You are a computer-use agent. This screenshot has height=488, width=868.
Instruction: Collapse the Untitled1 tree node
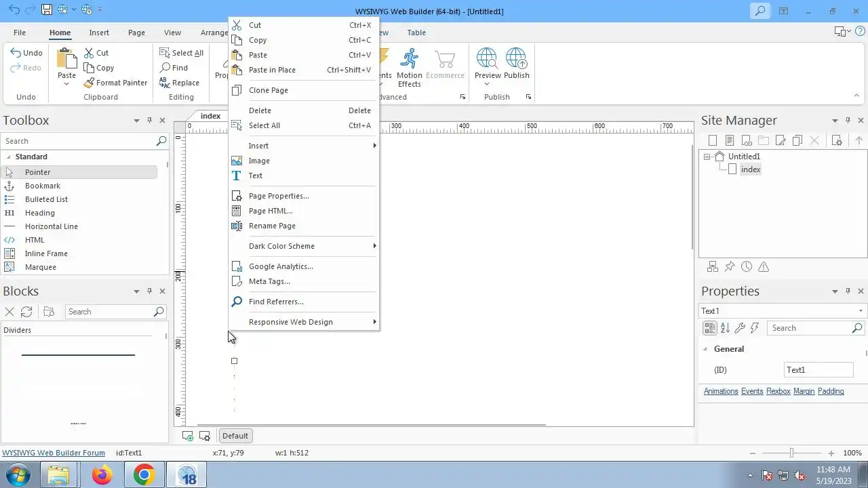click(707, 157)
